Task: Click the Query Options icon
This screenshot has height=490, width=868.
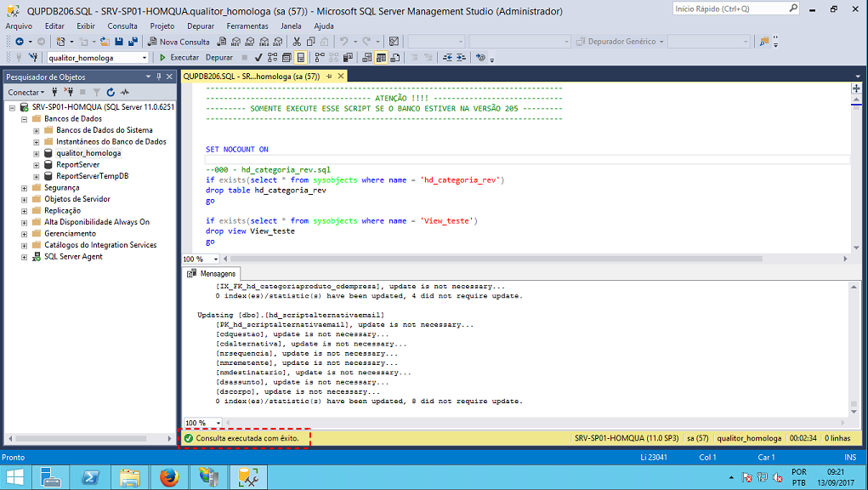Action: [x=286, y=58]
